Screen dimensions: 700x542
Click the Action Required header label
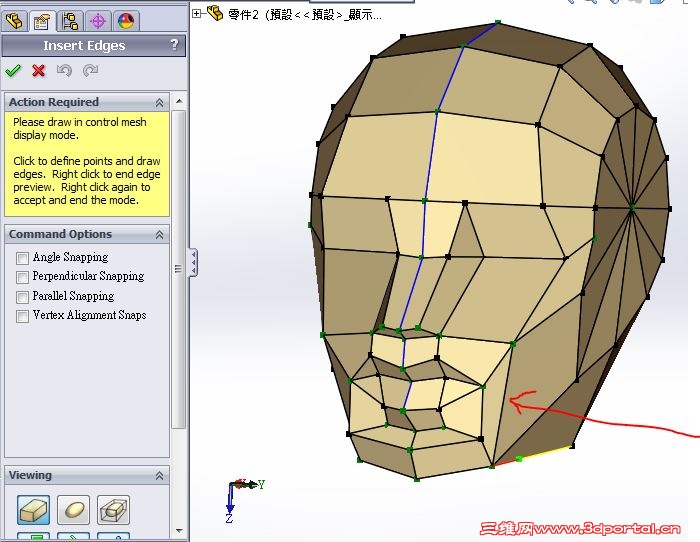54,102
